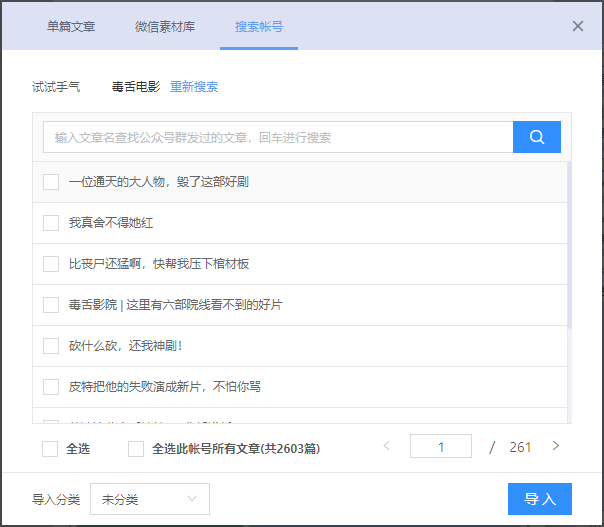Click the magnifier search button
The image size is (604, 527).
536,137
